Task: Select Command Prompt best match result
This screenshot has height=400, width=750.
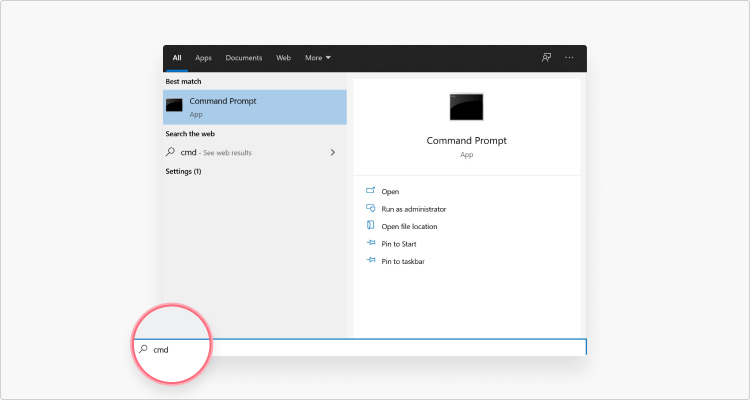Action: click(255, 107)
